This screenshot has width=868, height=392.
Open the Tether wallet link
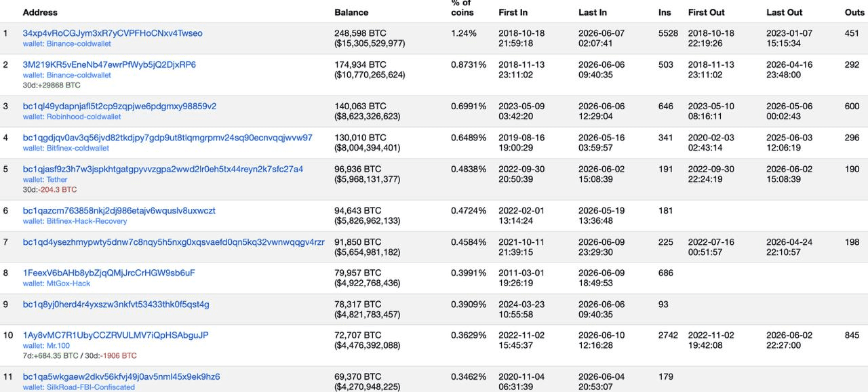point(57,180)
